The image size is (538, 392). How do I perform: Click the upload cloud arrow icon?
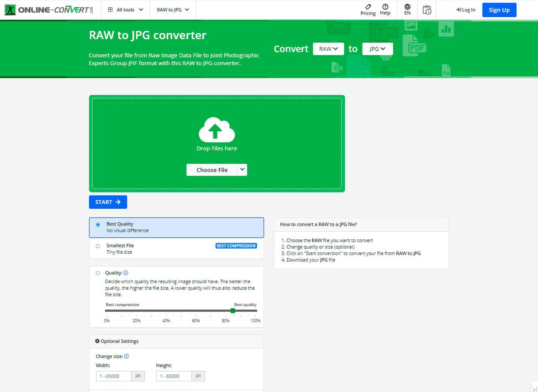pos(216,129)
